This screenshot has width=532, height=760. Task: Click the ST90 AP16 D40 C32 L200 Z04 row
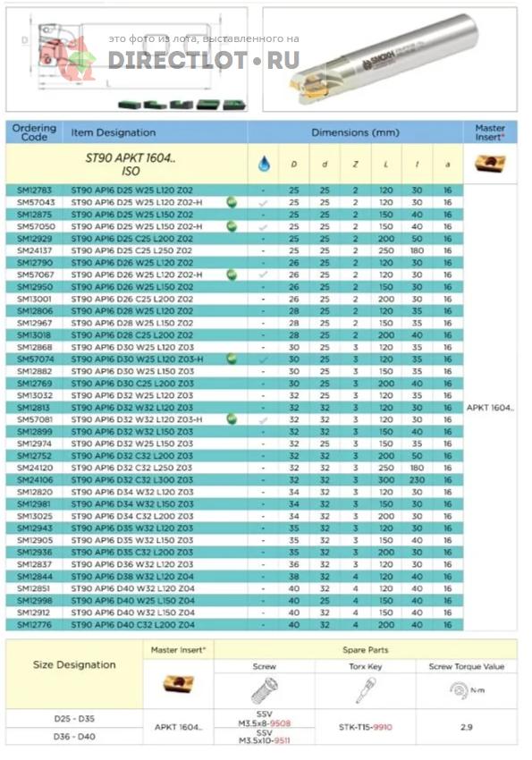click(x=234, y=625)
